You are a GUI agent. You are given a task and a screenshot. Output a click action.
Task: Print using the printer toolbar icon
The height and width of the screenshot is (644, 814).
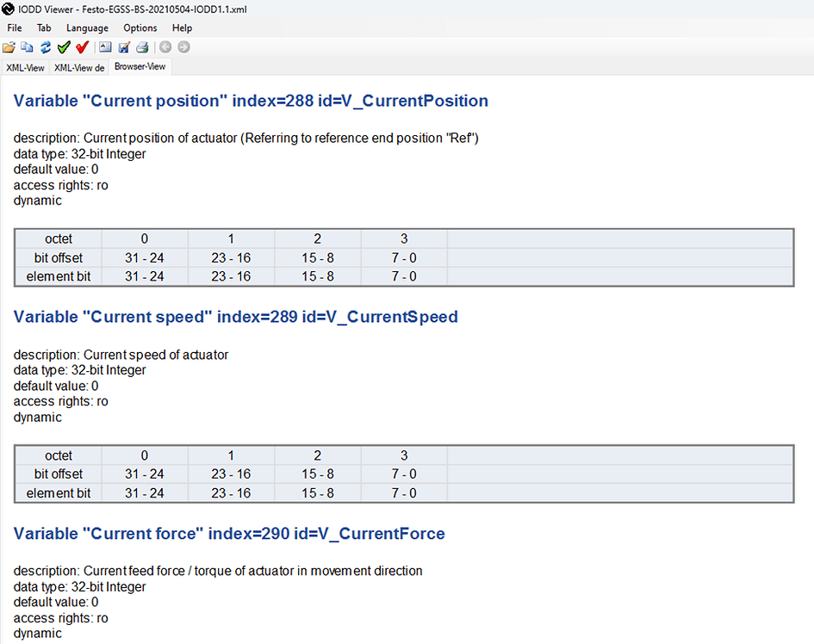(141, 46)
